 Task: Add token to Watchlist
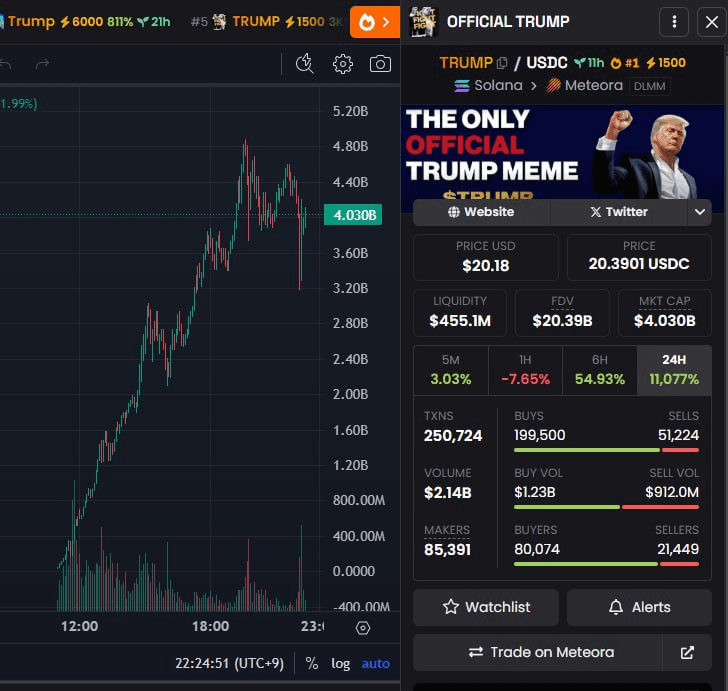click(486, 607)
